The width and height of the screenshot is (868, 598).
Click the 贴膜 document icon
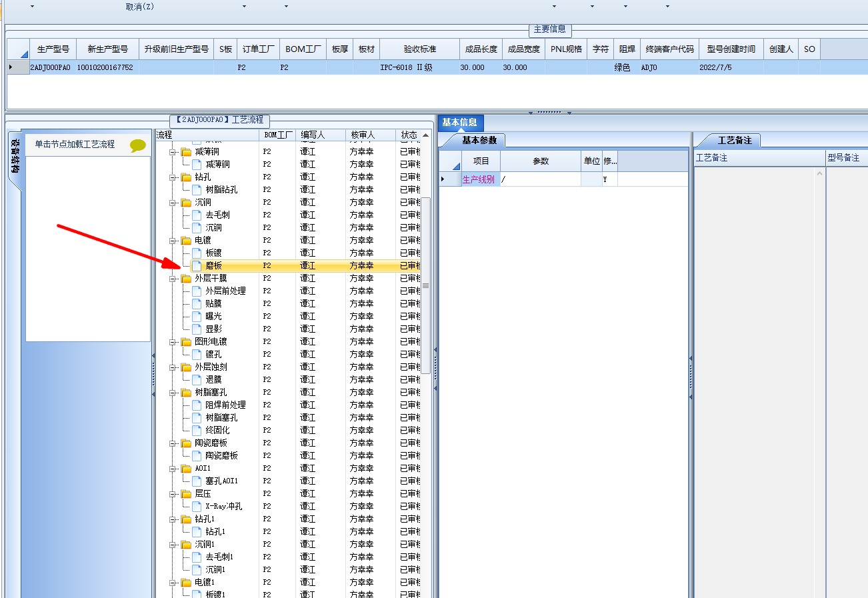(197, 304)
